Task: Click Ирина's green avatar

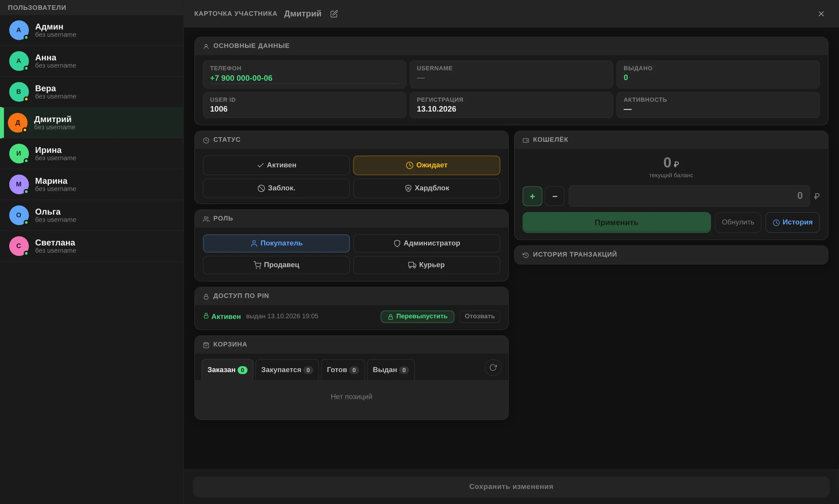Action: pos(19,154)
